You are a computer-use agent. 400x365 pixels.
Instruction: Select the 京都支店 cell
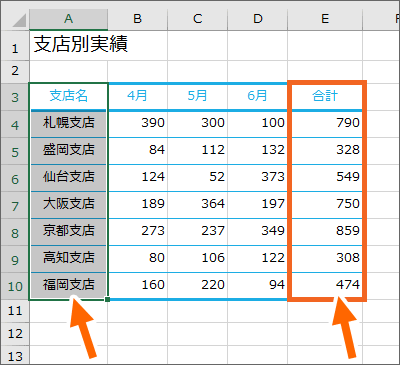click(x=68, y=232)
